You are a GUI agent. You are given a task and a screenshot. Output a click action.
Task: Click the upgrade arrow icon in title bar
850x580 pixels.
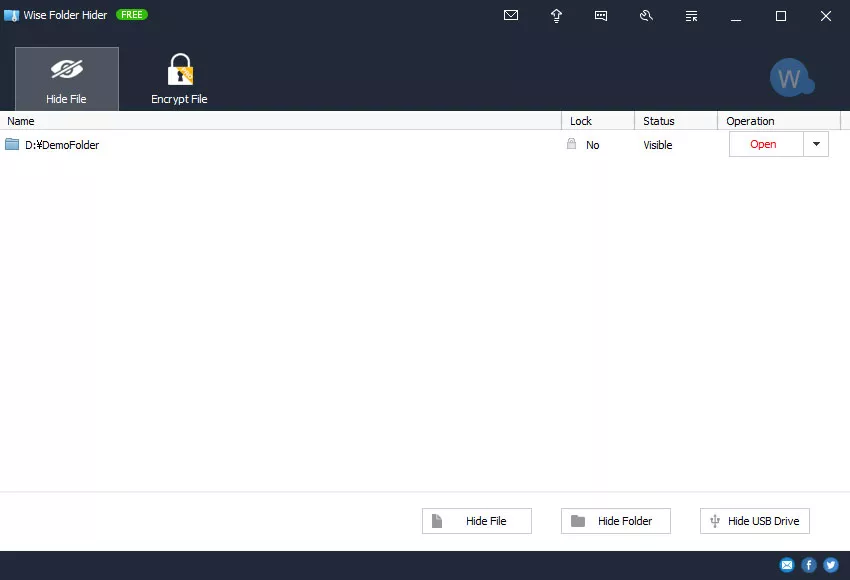tap(556, 16)
